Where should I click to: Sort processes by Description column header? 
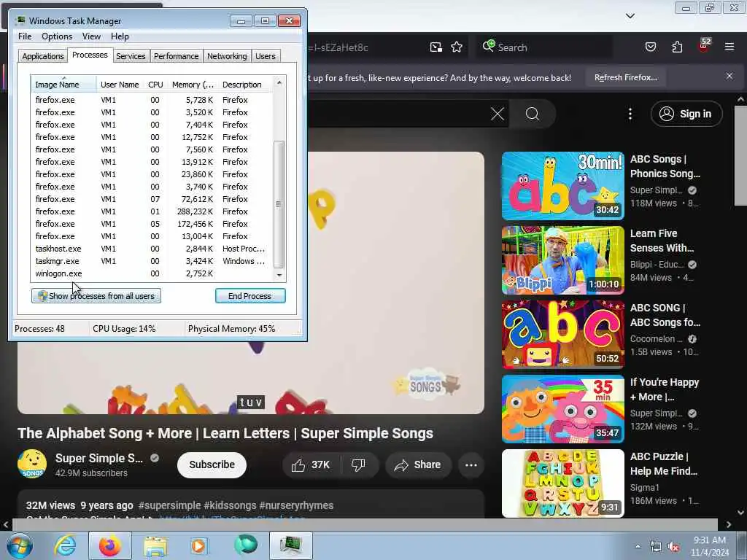[x=246, y=85]
